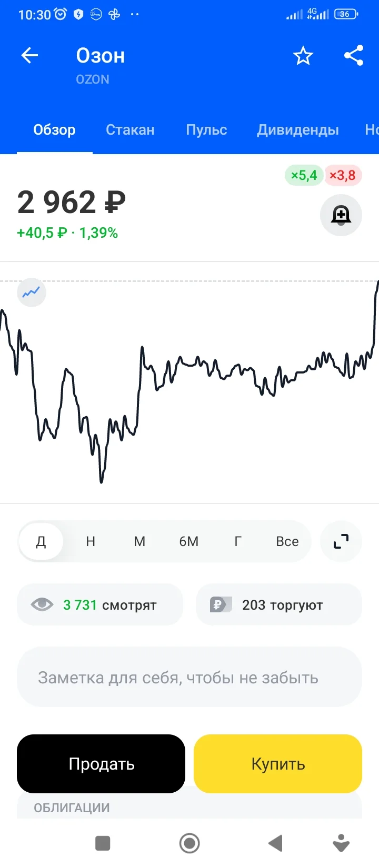This screenshot has width=379, height=868.
Task: Open the 203 торгуют traders chip
Action: pos(279,604)
